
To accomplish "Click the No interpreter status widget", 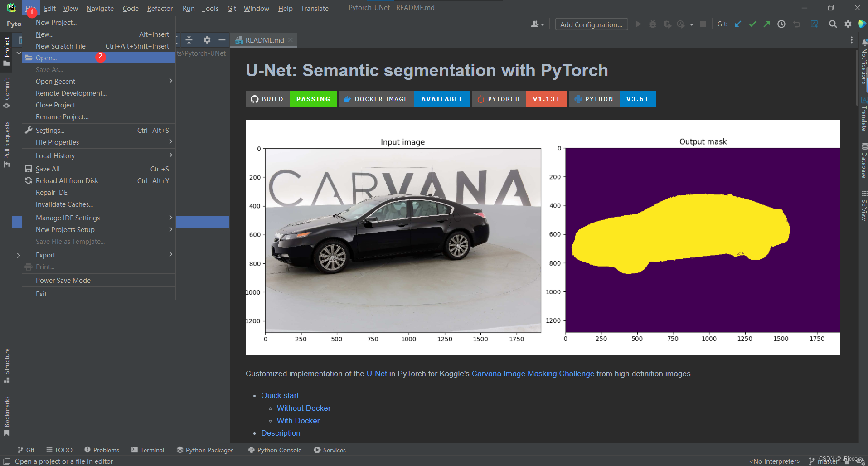I will [x=775, y=461].
